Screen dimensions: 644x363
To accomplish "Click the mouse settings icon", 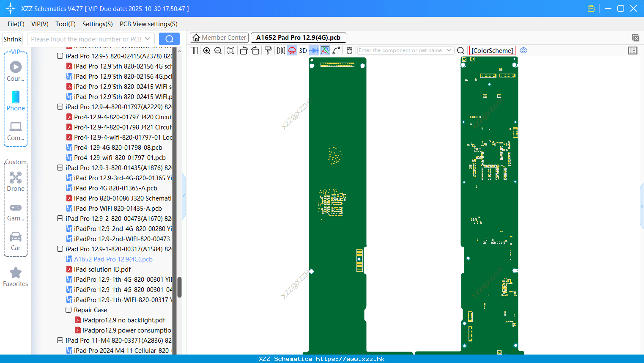I will (x=349, y=51).
